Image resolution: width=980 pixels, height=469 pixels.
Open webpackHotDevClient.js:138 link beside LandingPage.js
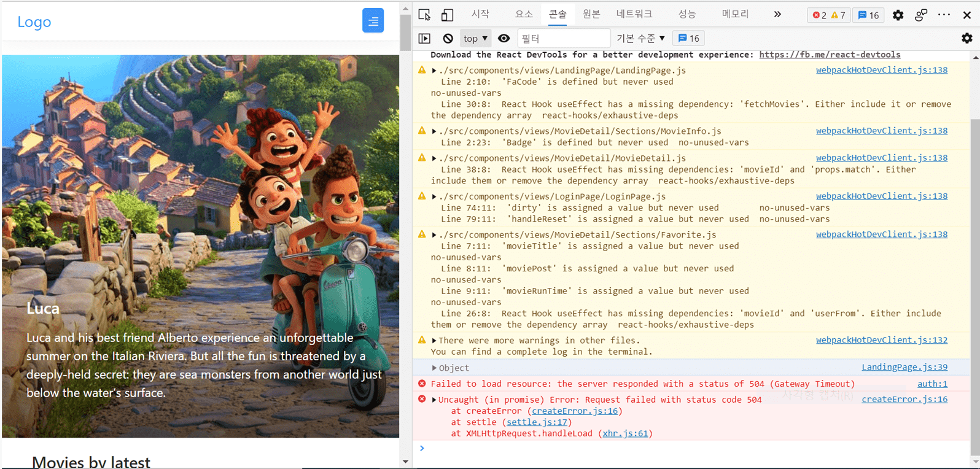[882, 70]
